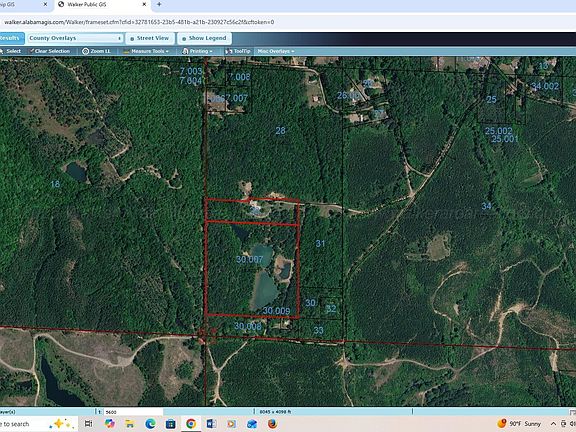576x432 pixels.
Task: Expand the Measure Tools dropdown
Action: [x=146, y=51]
